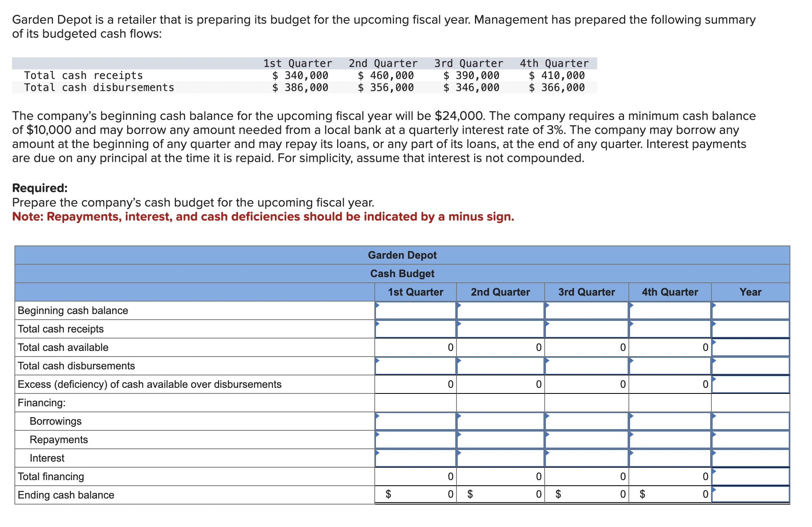Click 3rd Quarter Beginning cash balance cell
This screenshot has width=812, height=527.
click(x=586, y=310)
